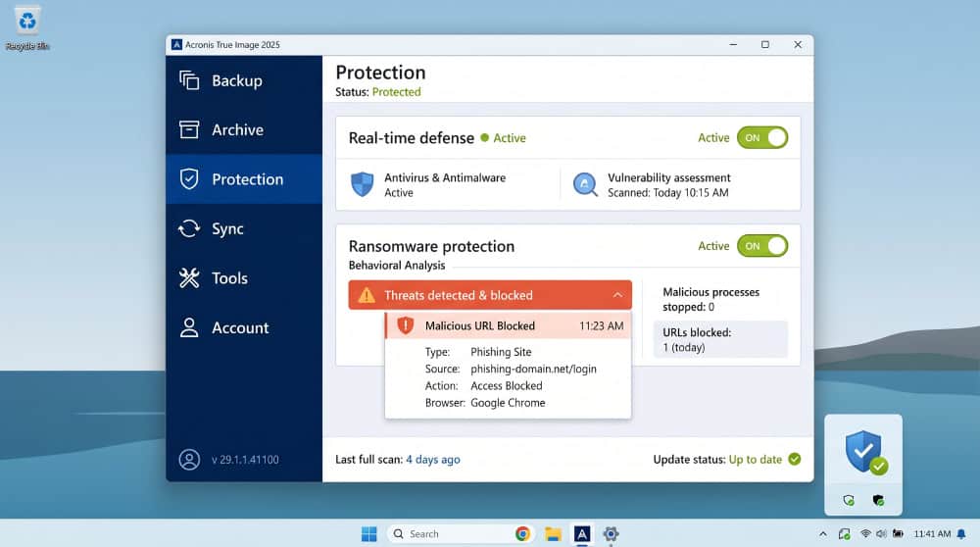Click the 'Up to date' update status link
The height and width of the screenshot is (547, 980).
755,460
